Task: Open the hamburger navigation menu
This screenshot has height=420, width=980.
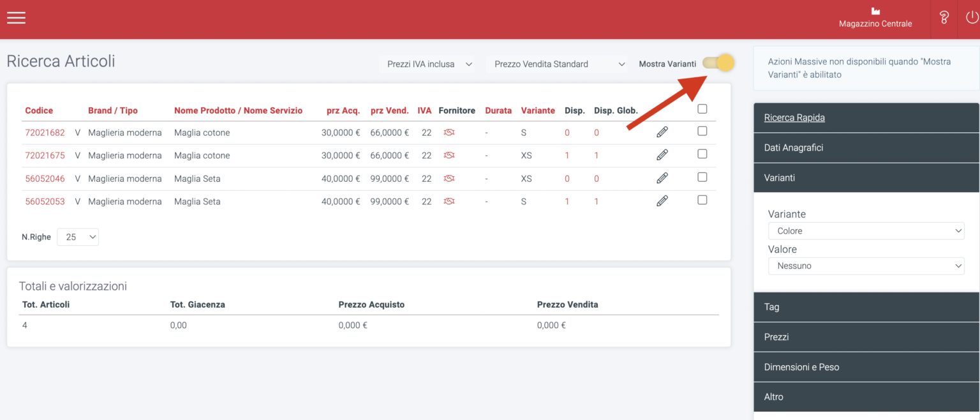Action: pyautogui.click(x=16, y=18)
